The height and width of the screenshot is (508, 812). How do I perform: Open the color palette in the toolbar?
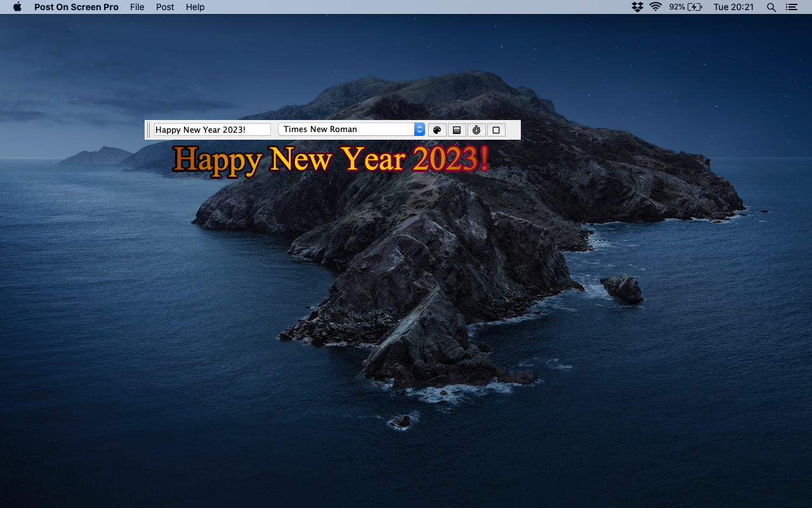point(437,130)
